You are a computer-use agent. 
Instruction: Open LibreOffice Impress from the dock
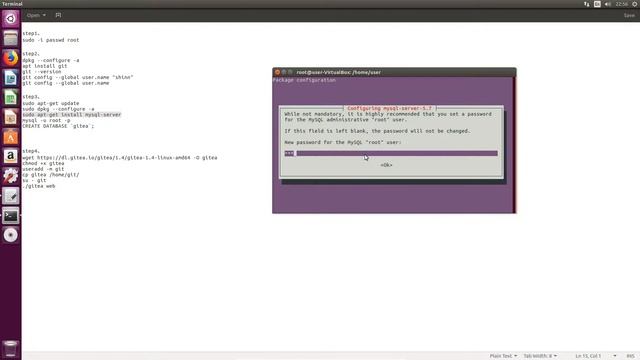click(x=11, y=117)
